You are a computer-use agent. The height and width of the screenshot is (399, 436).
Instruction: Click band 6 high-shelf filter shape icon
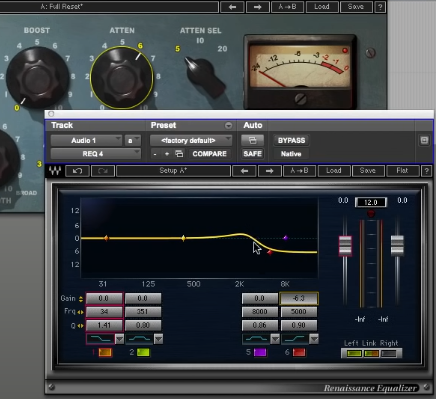[x=295, y=339]
